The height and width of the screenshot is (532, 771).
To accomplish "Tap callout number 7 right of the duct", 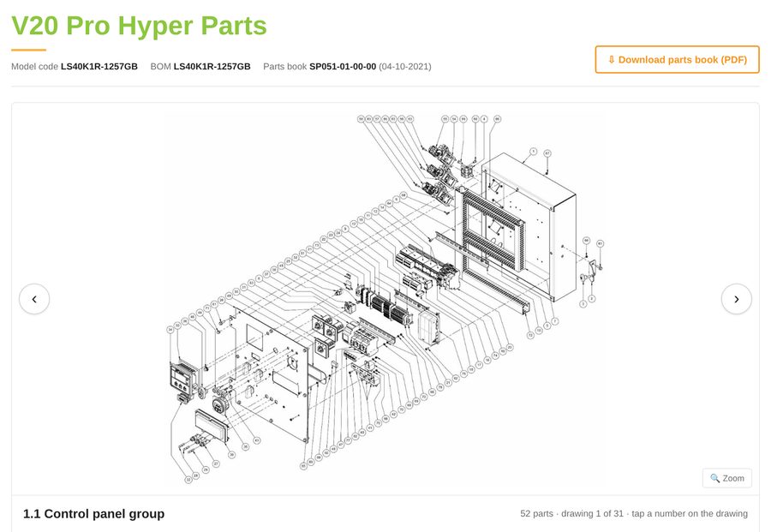I will (555, 321).
